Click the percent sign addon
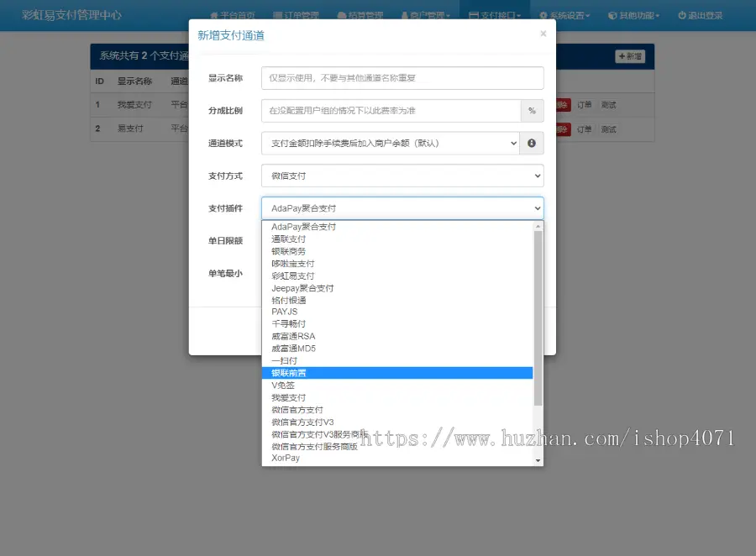Viewport: 756px width, 556px height. point(532,111)
